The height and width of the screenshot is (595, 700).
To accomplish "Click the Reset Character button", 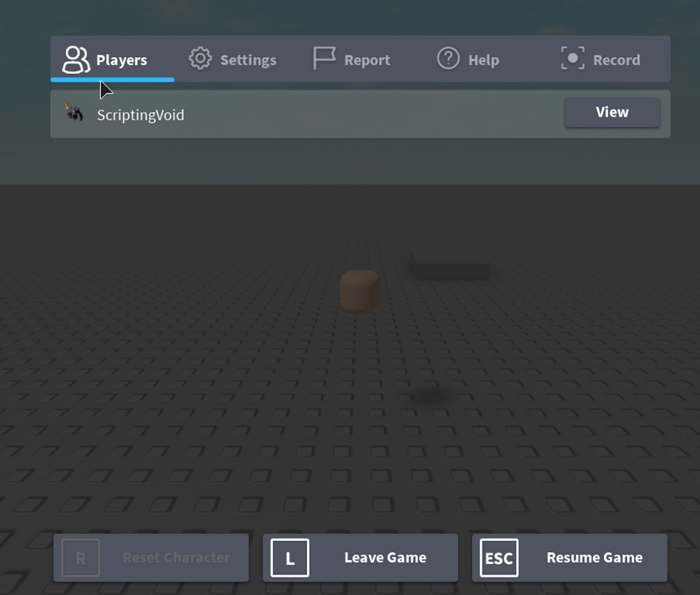I will point(151,558).
